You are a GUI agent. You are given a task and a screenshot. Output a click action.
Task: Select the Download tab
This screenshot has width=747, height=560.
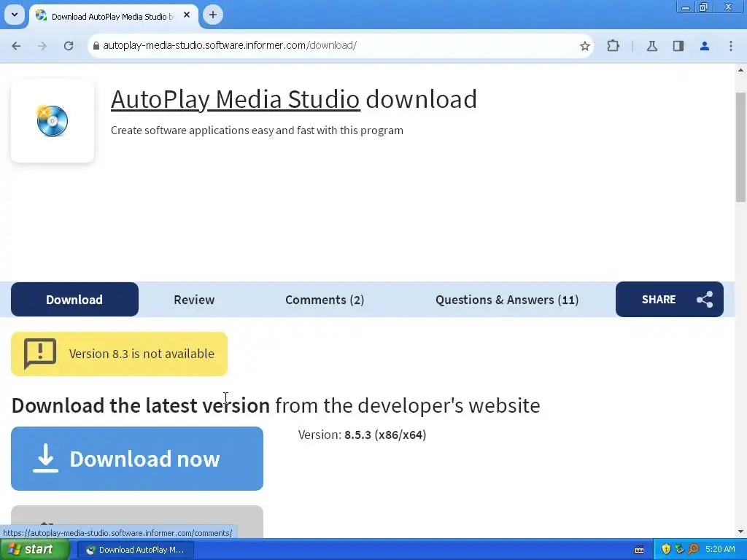click(x=75, y=300)
